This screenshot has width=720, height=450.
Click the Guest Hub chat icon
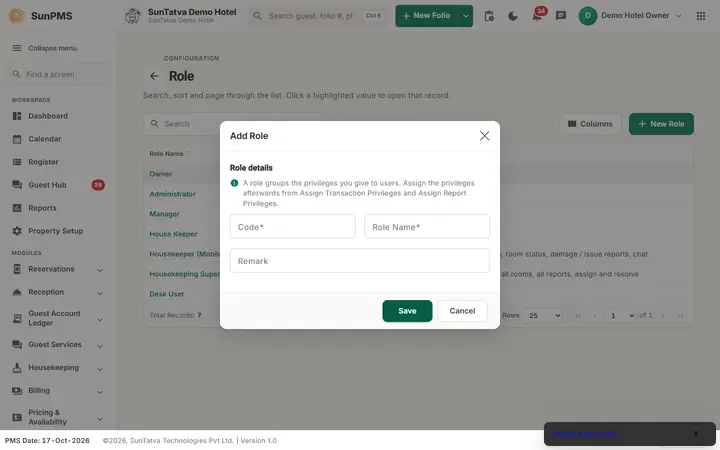point(17,185)
